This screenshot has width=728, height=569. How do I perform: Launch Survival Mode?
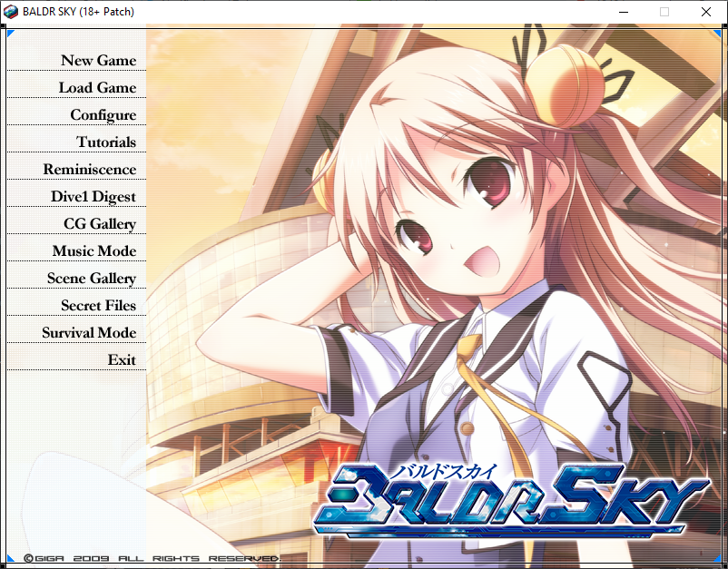(x=89, y=333)
